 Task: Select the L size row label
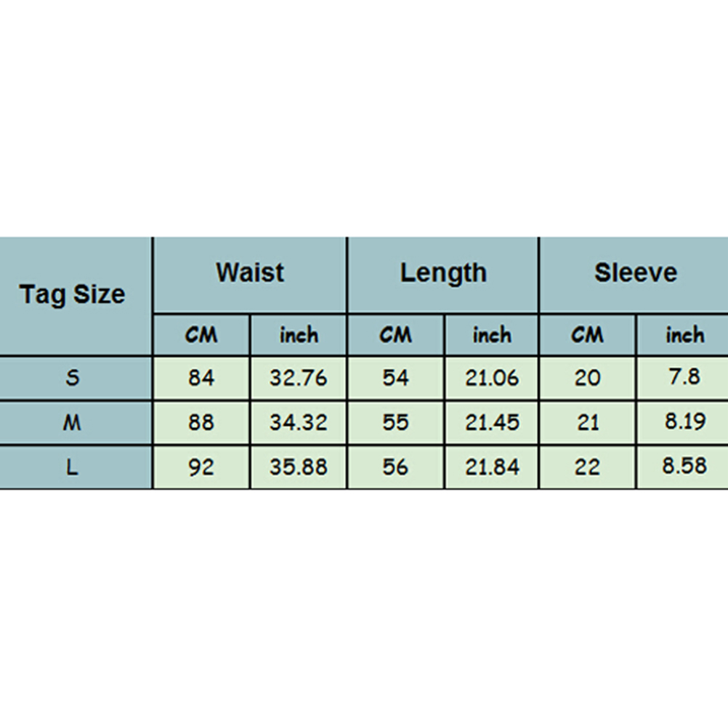click(x=73, y=466)
